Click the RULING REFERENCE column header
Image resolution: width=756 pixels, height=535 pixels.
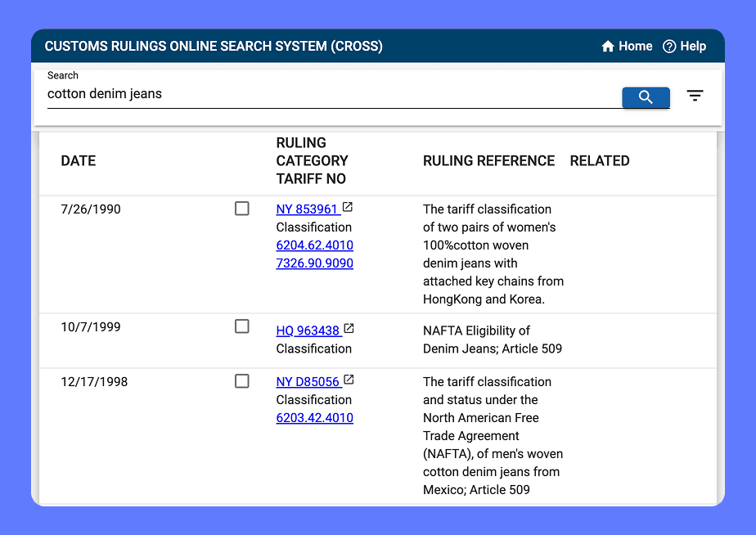click(488, 161)
